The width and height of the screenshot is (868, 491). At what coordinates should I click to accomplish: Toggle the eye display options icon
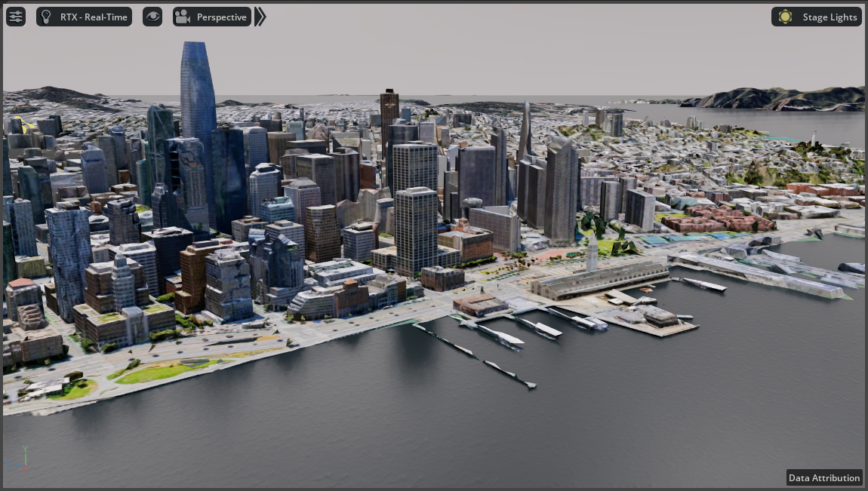pos(152,16)
